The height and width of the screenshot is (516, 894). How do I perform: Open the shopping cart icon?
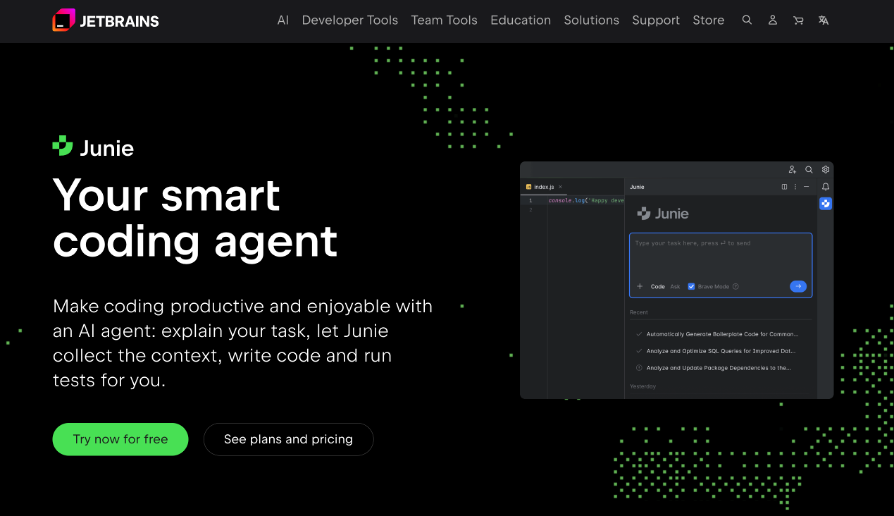pyautogui.click(x=798, y=20)
